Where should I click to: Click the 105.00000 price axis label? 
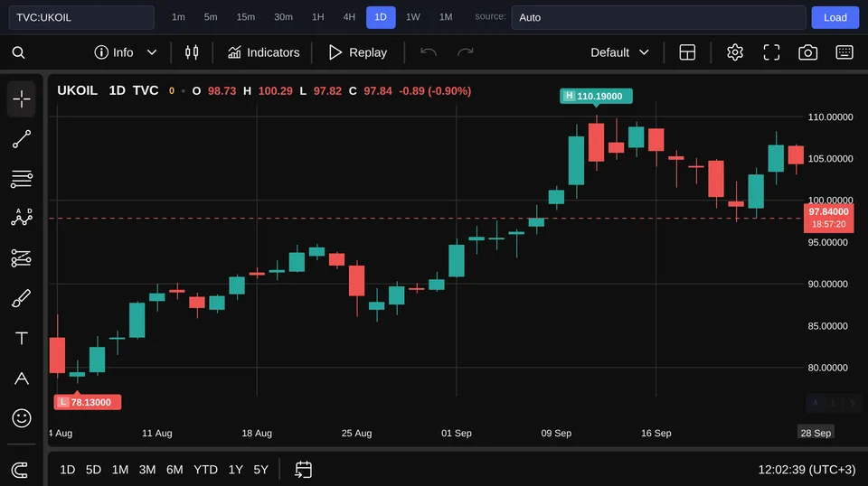pyautogui.click(x=830, y=159)
